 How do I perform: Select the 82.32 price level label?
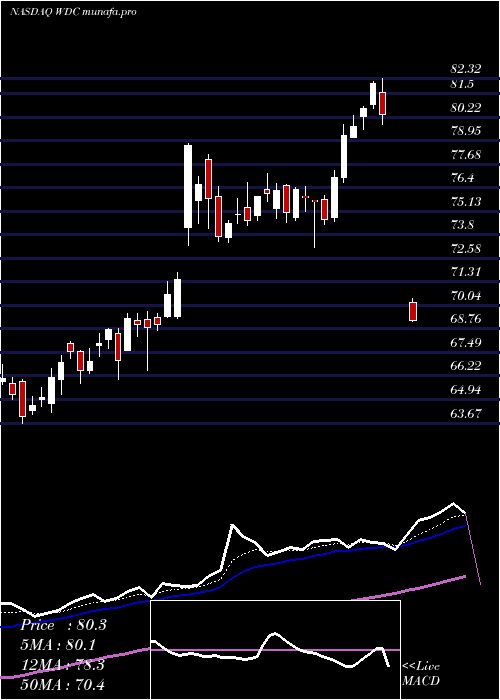[466, 69]
